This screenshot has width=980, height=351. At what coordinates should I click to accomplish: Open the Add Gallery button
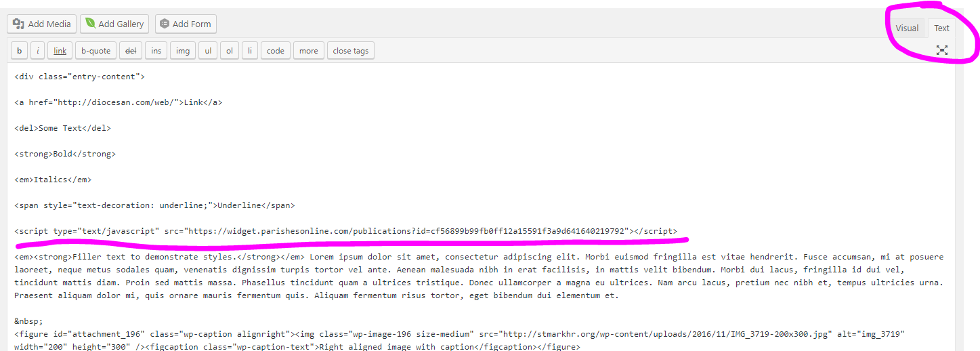[114, 24]
